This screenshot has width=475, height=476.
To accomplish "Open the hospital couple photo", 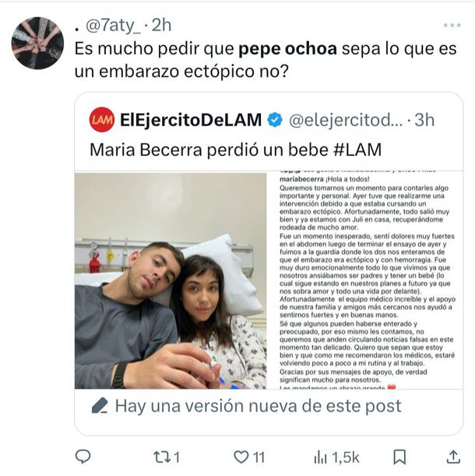I will point(171,280).
